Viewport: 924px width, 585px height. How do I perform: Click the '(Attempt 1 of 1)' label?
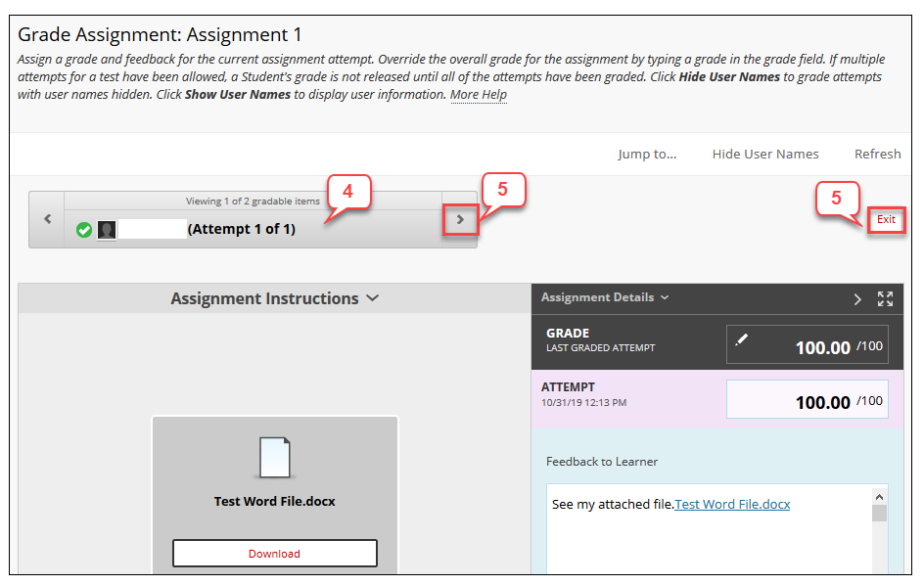coord(241,229)
